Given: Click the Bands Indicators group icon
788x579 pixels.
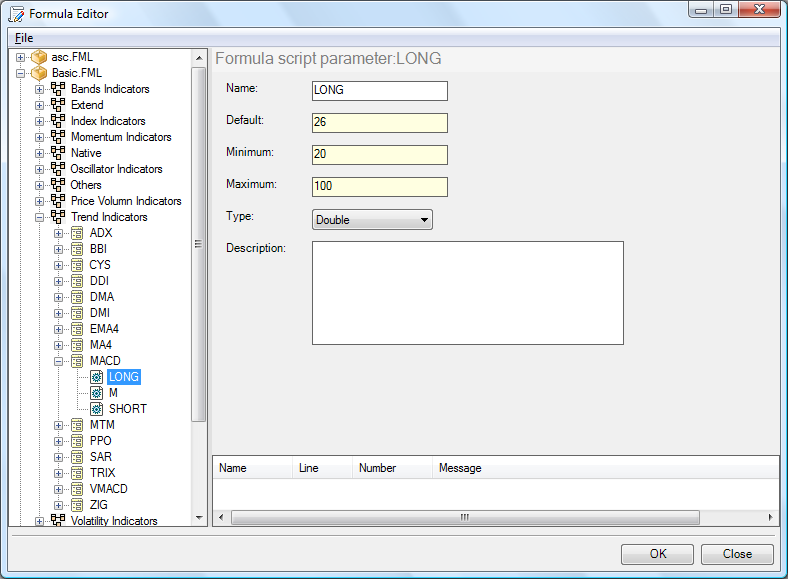Looking at the screenshot, I should click(x=58, y=89).
